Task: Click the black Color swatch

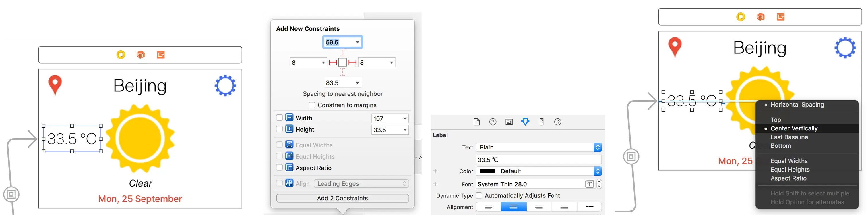Action: click(x=487, y=171)
